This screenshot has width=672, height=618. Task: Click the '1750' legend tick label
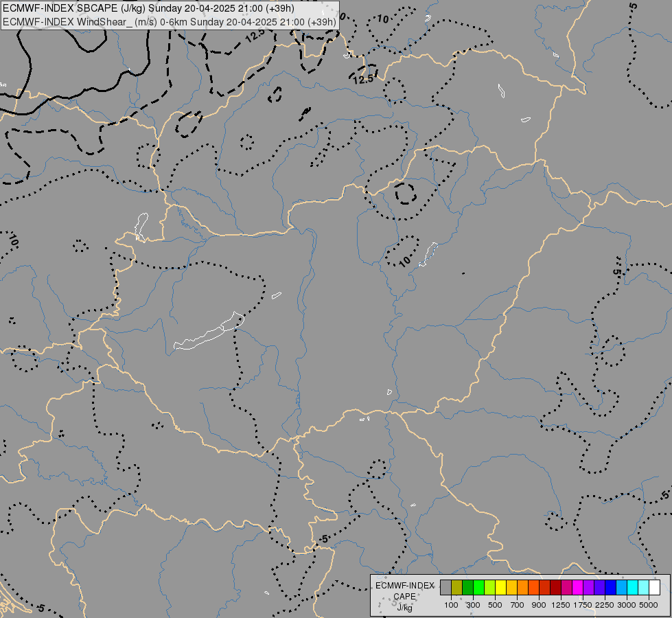coord(583,605)
